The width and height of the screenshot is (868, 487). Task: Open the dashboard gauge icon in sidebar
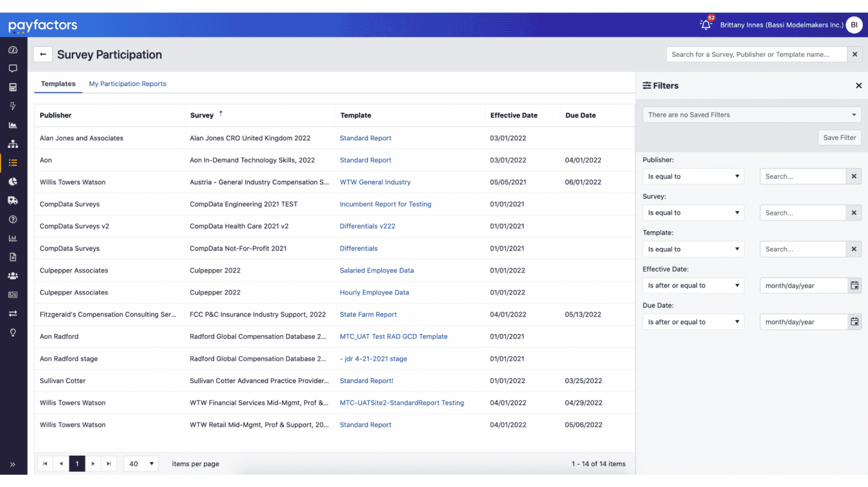(x=13, y=50)
